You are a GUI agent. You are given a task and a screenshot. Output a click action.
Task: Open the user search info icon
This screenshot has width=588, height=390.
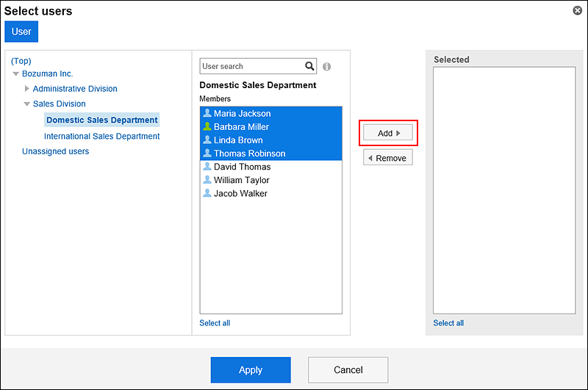[326, 67]
